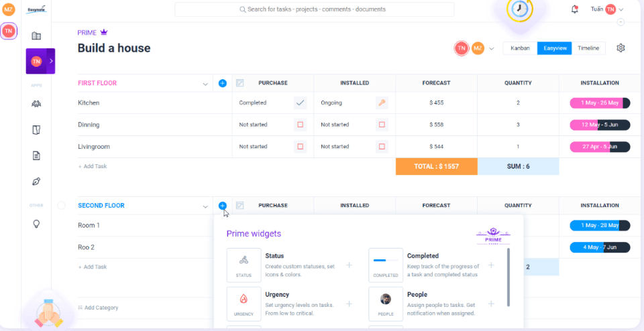Screen dimensions: 644x331
Task: Select the Completed widget tile
Action: tap(386, 265)
